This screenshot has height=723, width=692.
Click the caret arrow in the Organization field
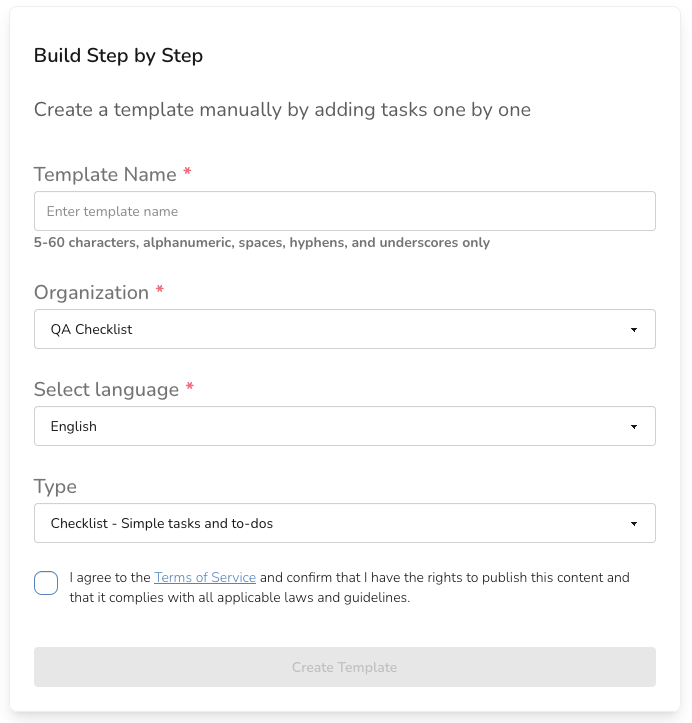click(634, 330)
